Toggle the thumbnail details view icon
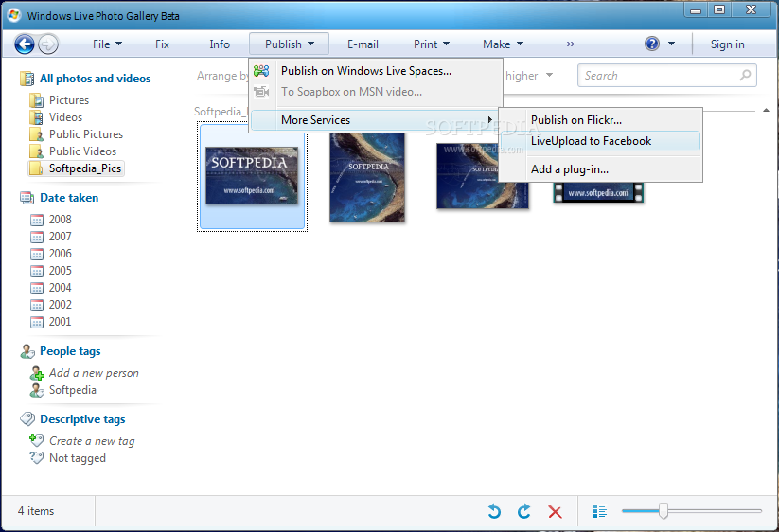 [600, 511]
